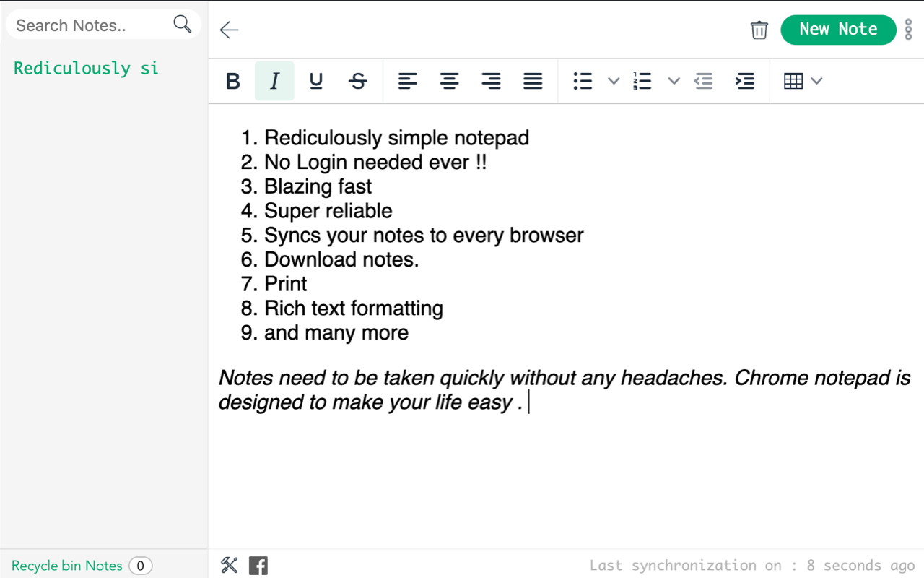Screen dimensions: 924x578
Task: Open the Facebook page icon
Action: pyautogui.click(x=258, y=566)
